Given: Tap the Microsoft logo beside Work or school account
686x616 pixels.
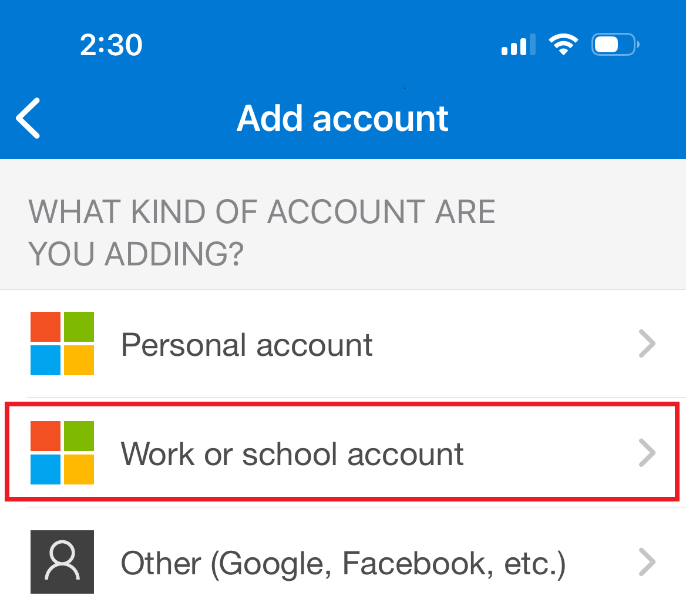Looking at the screenshot, I should point(62,453).
